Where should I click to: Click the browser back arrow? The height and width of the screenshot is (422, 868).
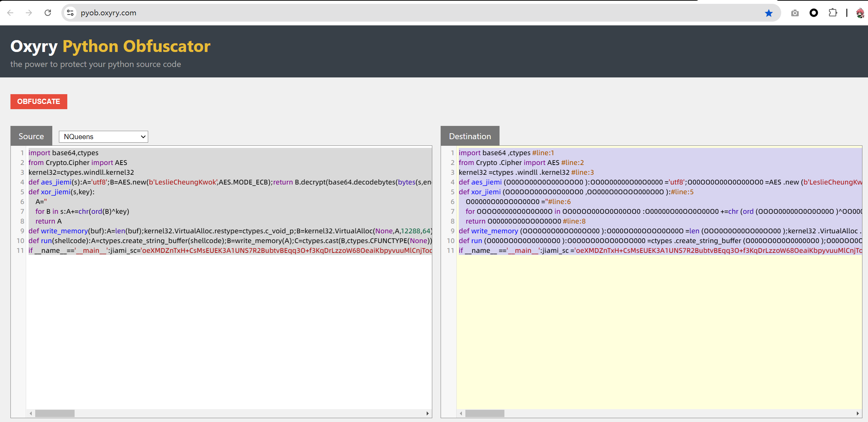click(10, 13)
